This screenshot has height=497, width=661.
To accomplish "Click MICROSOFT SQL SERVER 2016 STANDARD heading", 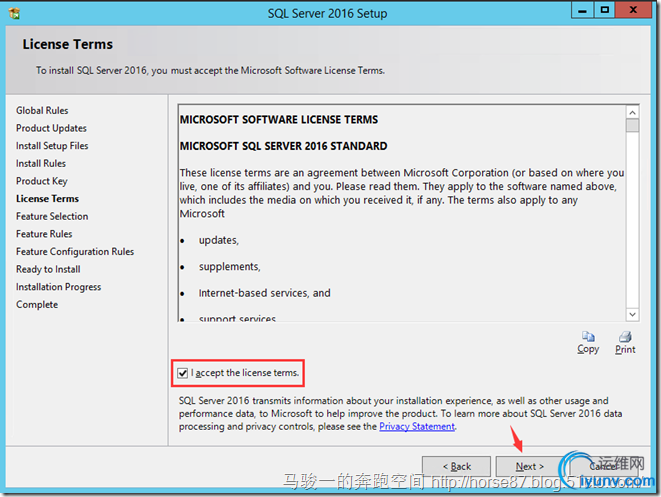I will click(x=284, y=146).
